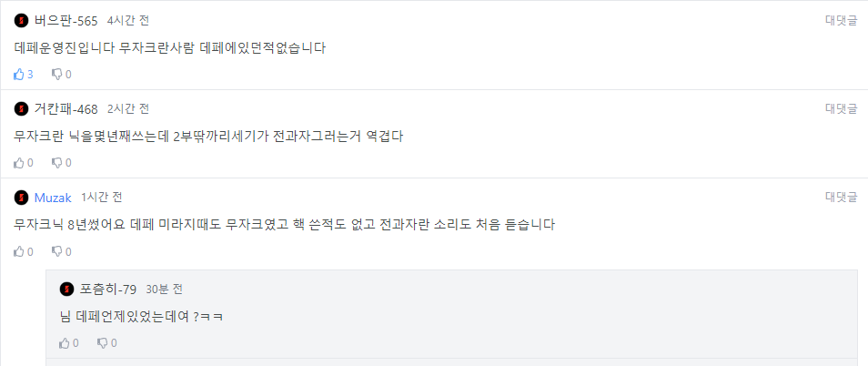Viewport: 868px width, 366px height.
Task: Click 버으판-565's profile avatar
Action: tap(21, 20)
